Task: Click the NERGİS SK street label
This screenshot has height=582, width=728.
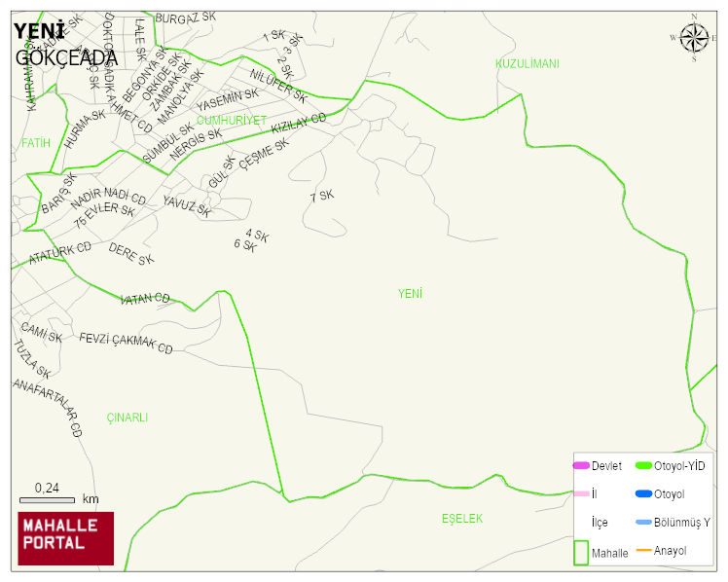Action: pyautogui.click(x=196, y=144)
